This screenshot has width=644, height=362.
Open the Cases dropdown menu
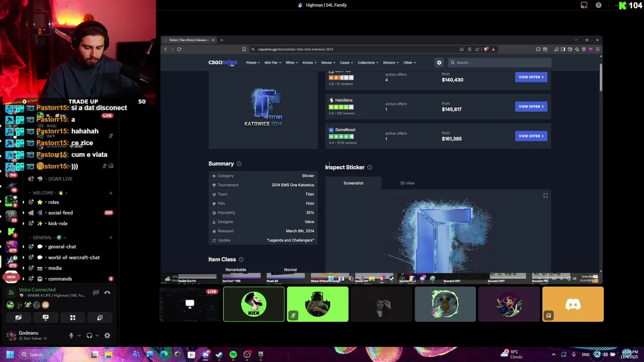pyautogui.click(x=346, y=62)
